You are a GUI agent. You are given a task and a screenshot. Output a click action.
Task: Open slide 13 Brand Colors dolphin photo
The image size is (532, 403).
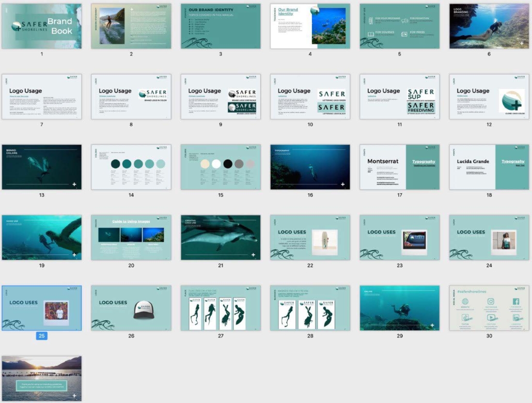point(42,167)
